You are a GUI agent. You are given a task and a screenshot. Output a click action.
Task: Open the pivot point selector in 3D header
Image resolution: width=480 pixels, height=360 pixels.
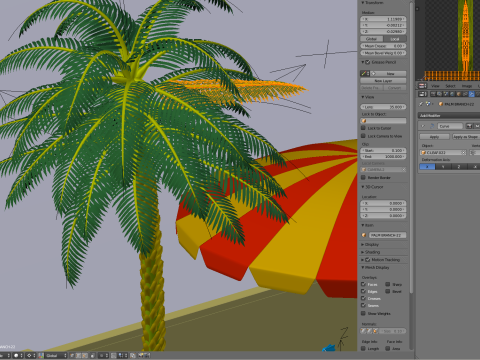[31, 355]
